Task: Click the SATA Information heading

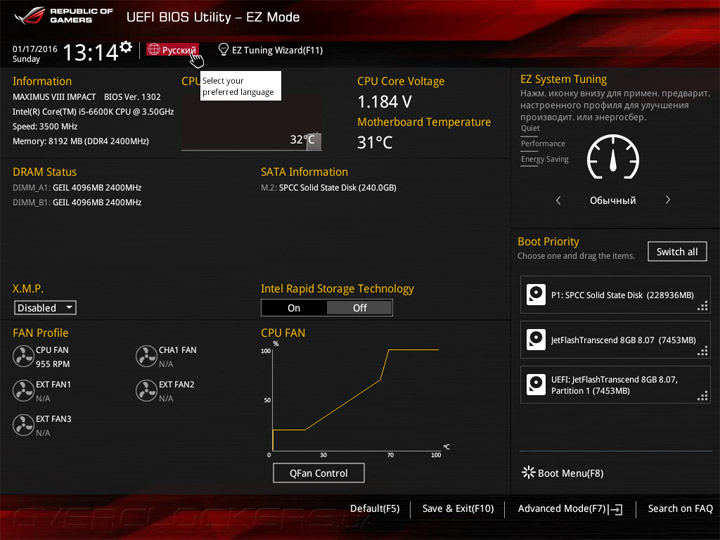Action: (x=304, y=172)
